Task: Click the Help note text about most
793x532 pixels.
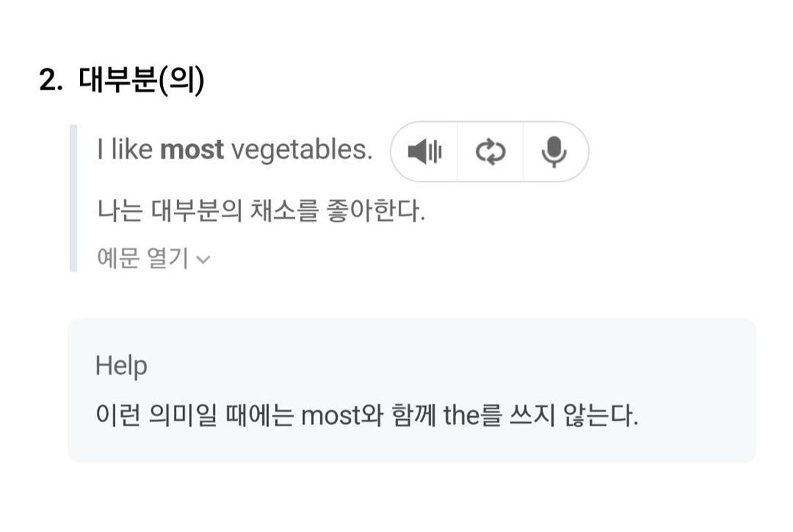Action: click(x=366, y=416)
